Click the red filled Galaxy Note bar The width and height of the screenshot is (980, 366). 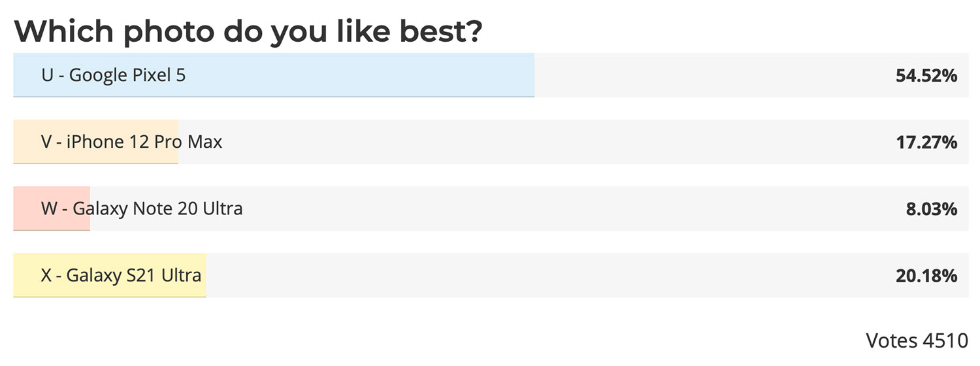click(52, 208)
